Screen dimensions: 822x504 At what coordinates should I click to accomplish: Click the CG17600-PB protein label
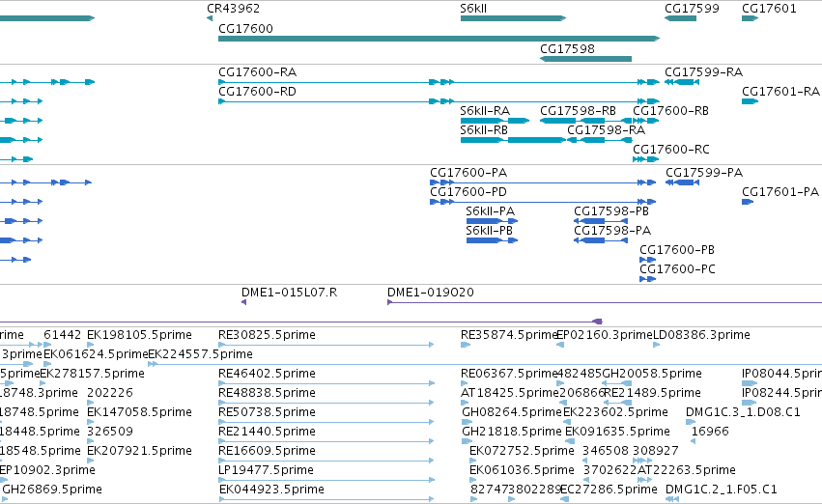(x=677, y=250)
